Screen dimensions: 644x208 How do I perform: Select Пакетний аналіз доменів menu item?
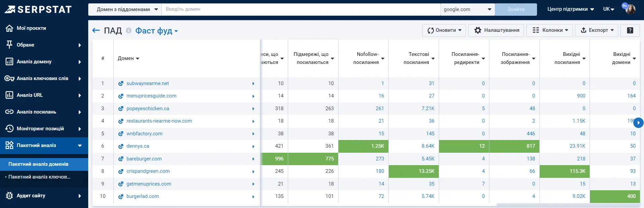pyautogui.click(x=44, y=164)
